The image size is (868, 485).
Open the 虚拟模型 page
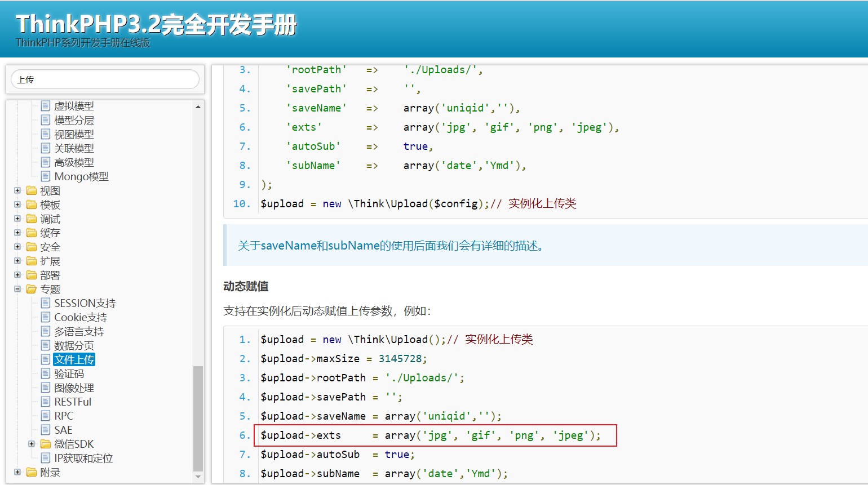[x=74, y=106]
